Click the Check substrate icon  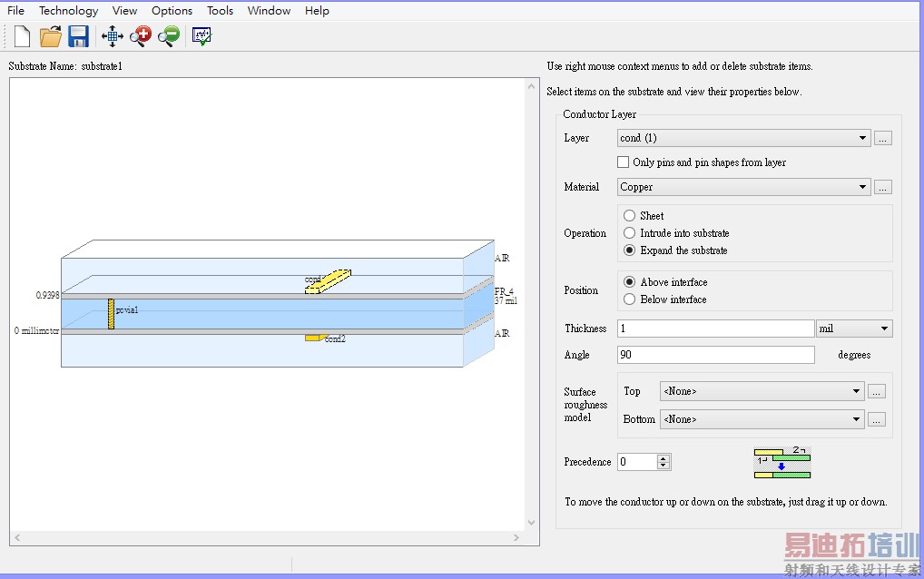click(202, 36)
